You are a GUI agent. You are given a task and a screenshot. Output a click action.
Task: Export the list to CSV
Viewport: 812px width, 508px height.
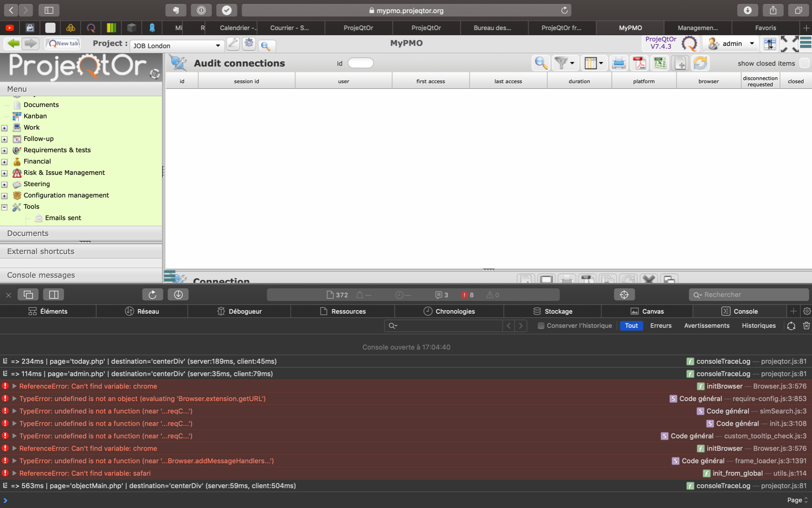click(660, 63)
